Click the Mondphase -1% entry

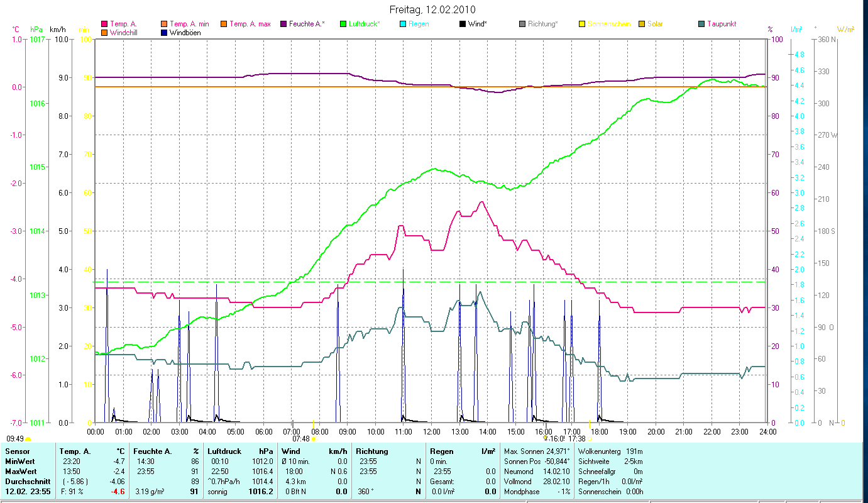[537, 491]
